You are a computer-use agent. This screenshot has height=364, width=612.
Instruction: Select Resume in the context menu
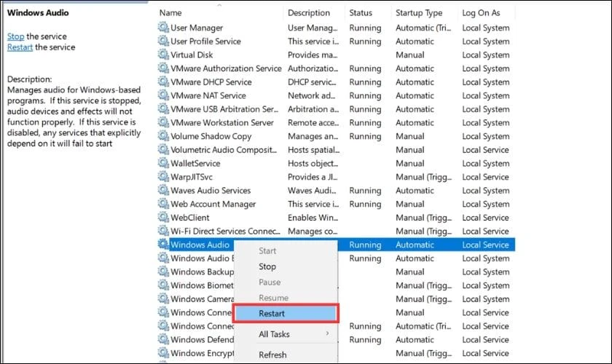pos(274,298)
